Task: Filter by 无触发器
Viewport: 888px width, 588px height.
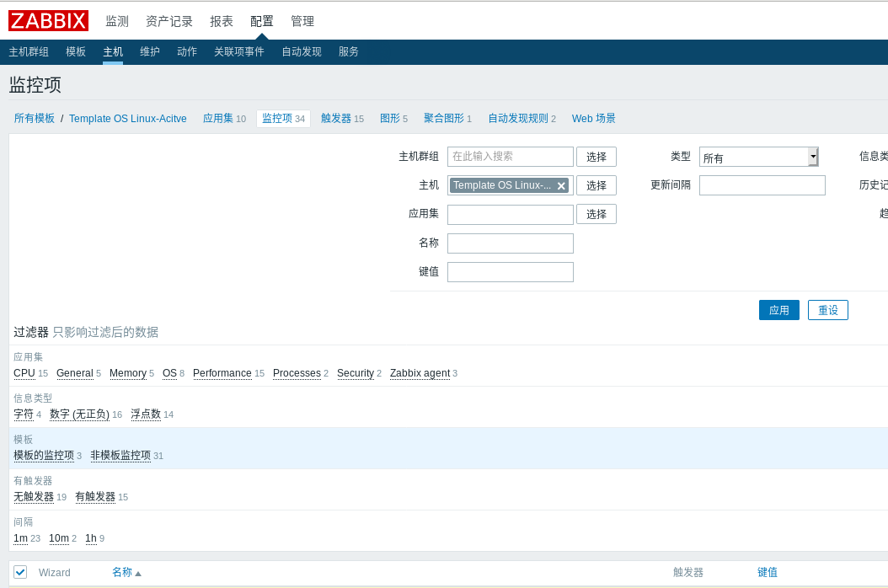Action: pyautogui.click(x=34, y=497)
